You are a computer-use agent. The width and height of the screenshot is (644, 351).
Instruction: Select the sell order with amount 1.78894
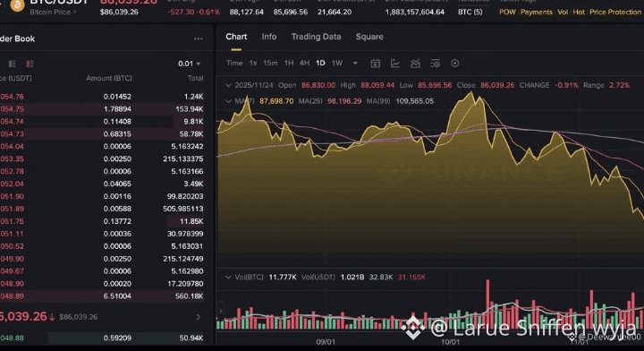102,109
